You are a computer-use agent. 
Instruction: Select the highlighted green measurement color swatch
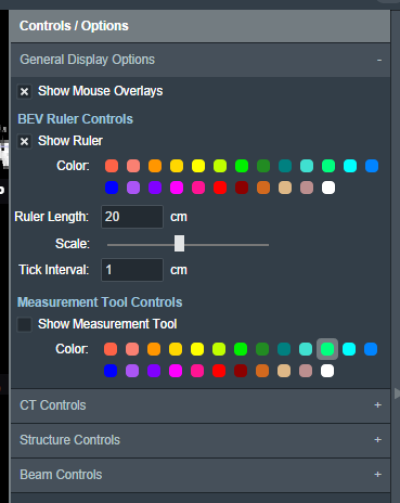click(x=327, y=349)
